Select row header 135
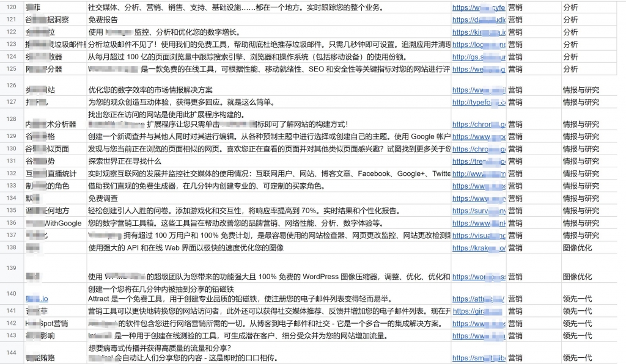 point(12,211)
